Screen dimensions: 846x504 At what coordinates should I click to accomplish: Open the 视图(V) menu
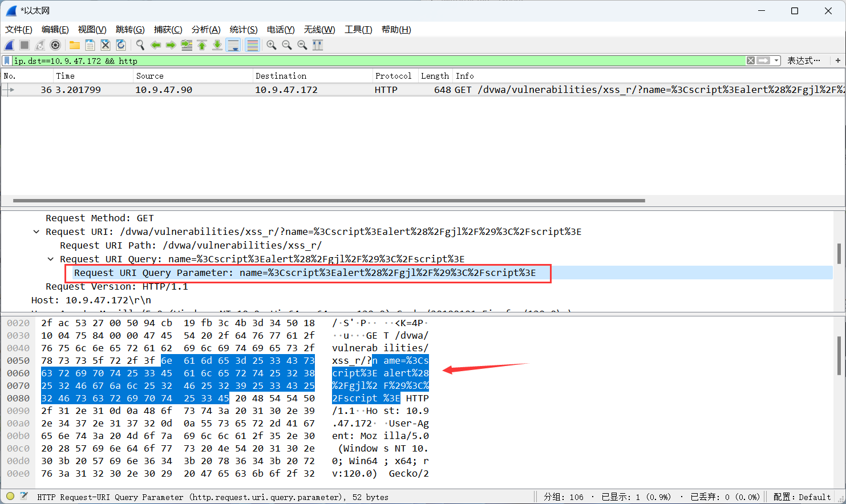tap(92, 30)
